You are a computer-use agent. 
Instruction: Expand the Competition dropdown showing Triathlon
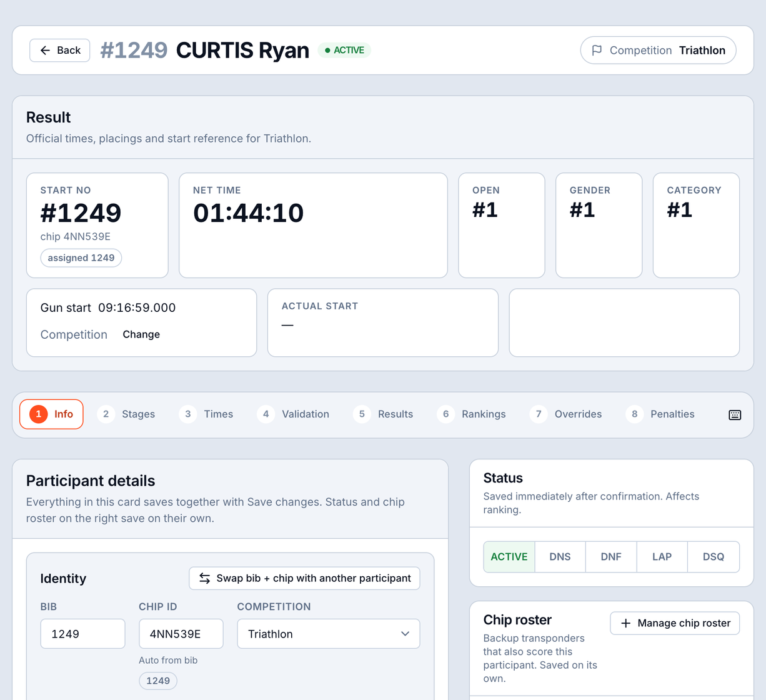(329, 634)
